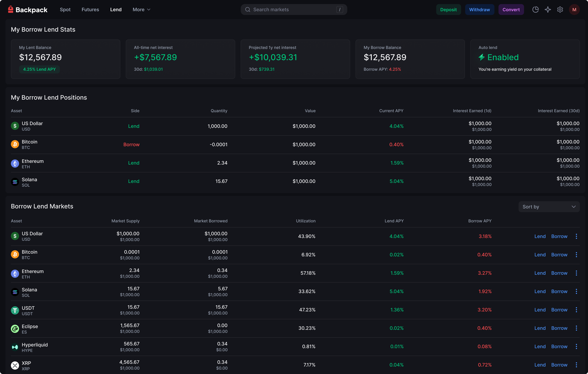This screenshot has height=374, width=588.
Task: Open more options for Ethereum market
Action: click(x=576, y=273)
